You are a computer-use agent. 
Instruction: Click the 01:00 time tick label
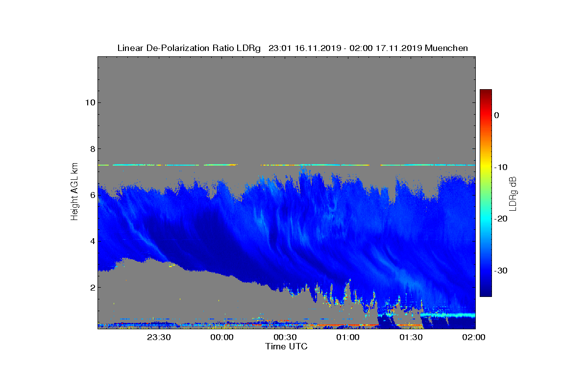coord(348,337)
